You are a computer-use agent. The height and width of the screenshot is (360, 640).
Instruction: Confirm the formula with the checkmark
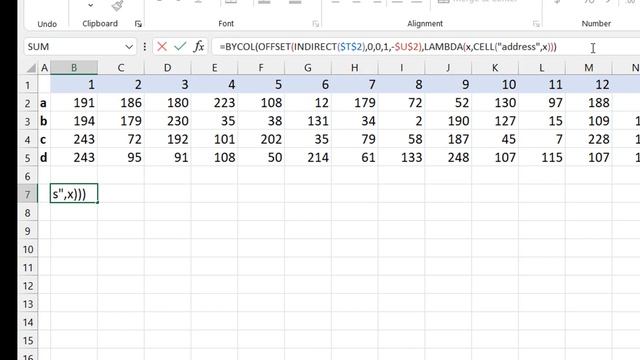coord(180,47)
